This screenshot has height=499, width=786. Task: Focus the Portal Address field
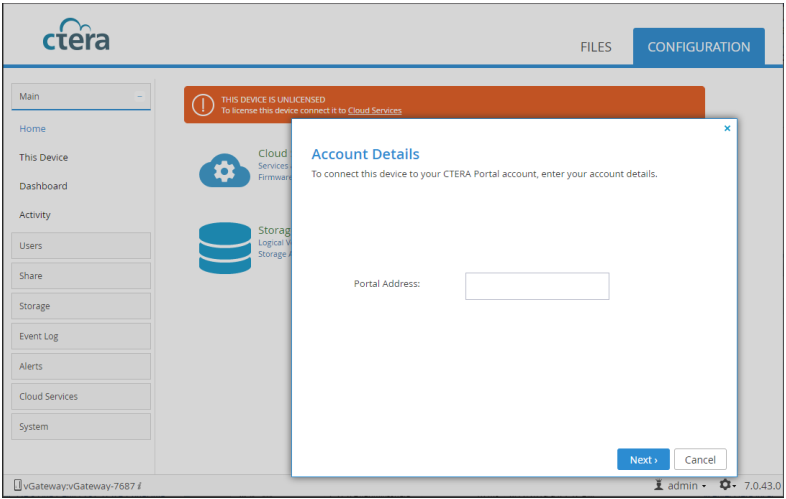(x=537, y=286)
